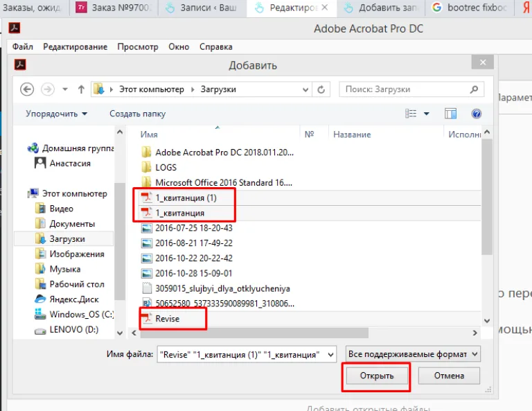Open the Документы folder
The height and width of the screenshot is (411, 532).
click(x=65, y=224)
